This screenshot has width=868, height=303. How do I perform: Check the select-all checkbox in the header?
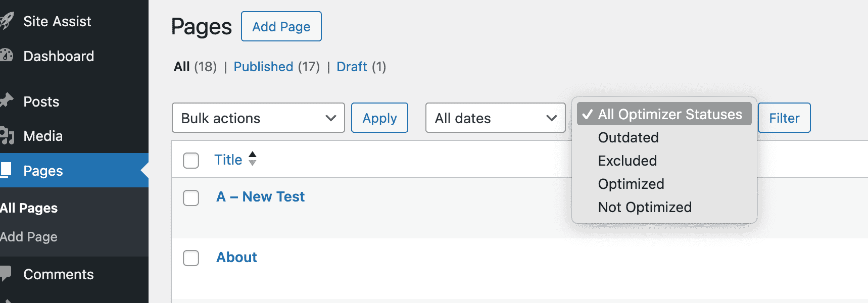tap(190, 160)
